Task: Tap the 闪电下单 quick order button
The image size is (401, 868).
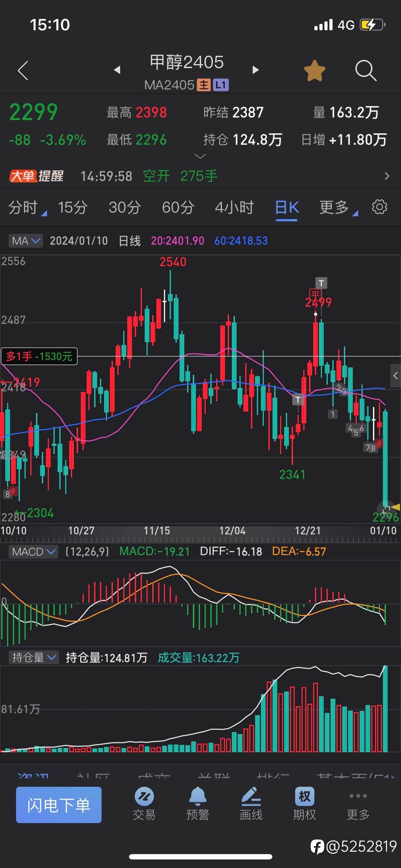Action: pos(59,805)
